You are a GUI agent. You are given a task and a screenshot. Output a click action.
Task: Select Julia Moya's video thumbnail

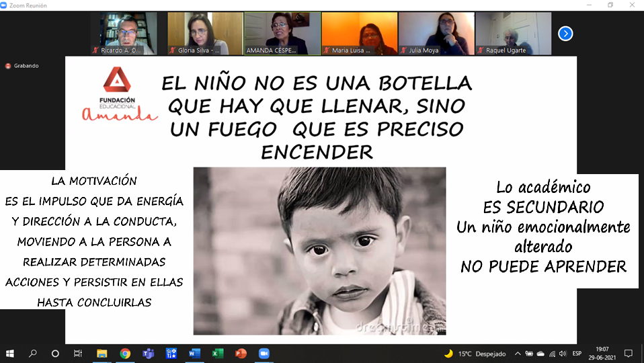click(436, 34)
